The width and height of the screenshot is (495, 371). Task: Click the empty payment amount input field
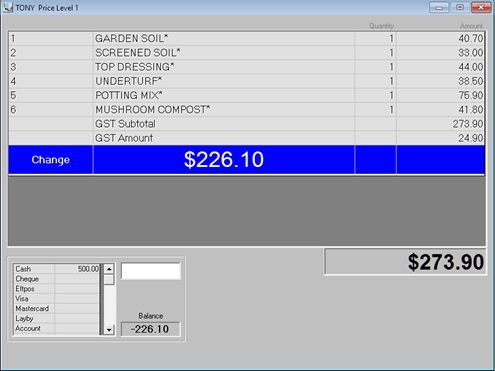click(151, 271)
